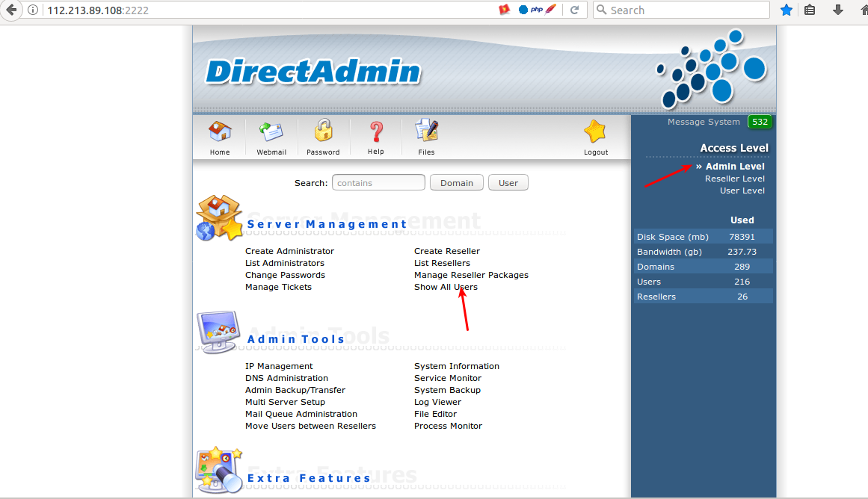Open Move Users between Resellers
Viewport: 868px width, 499px height.
[310, 426]
